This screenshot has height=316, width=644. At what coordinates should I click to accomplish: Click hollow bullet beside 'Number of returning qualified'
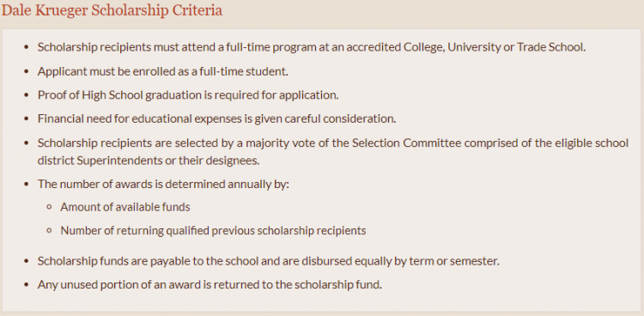49,230
